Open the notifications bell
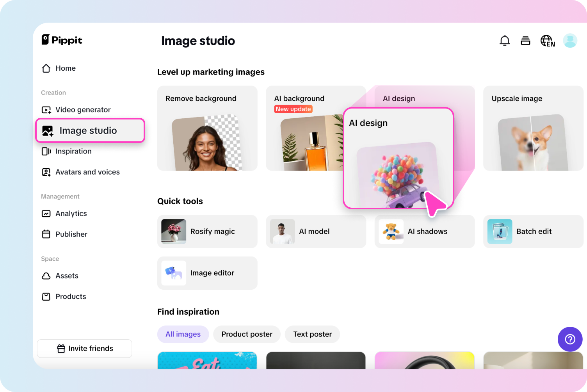 [505, 40]
